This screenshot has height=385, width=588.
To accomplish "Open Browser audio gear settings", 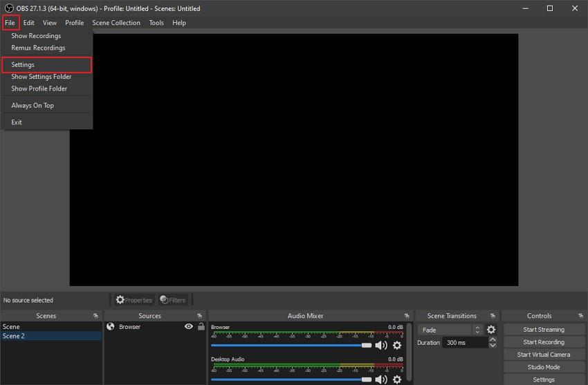I will tap(397, 345).
